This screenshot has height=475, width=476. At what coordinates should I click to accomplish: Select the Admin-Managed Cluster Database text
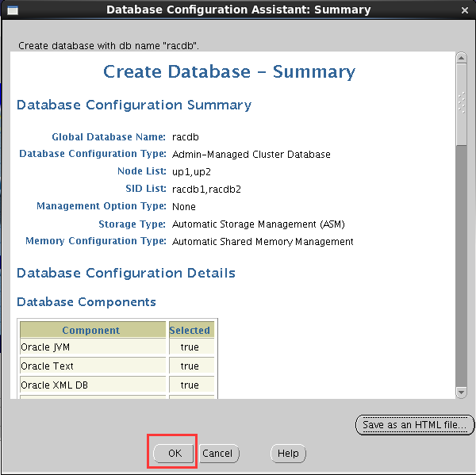pos(251,155)
